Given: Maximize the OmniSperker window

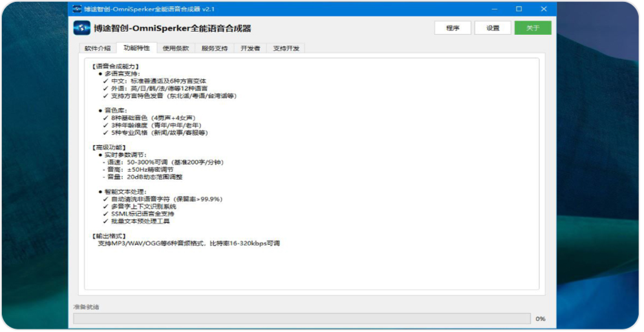Looking at the screenshot, I should point(519,9).
